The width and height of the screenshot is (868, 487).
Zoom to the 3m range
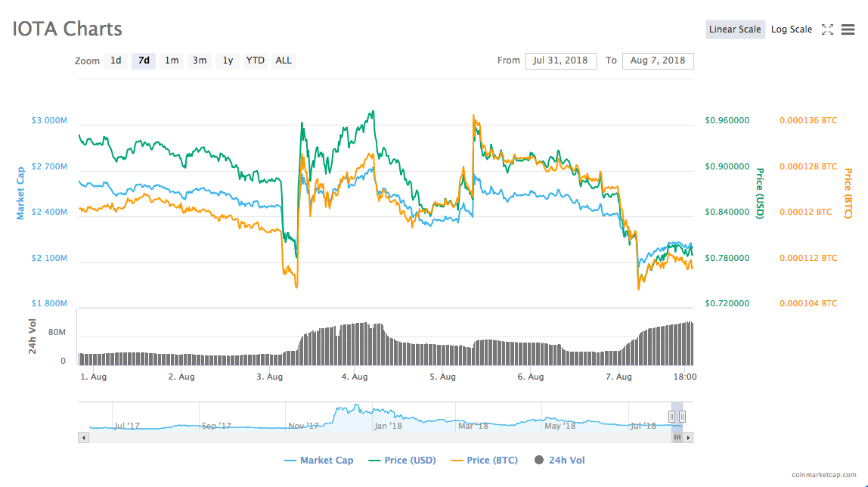[199, 60]
